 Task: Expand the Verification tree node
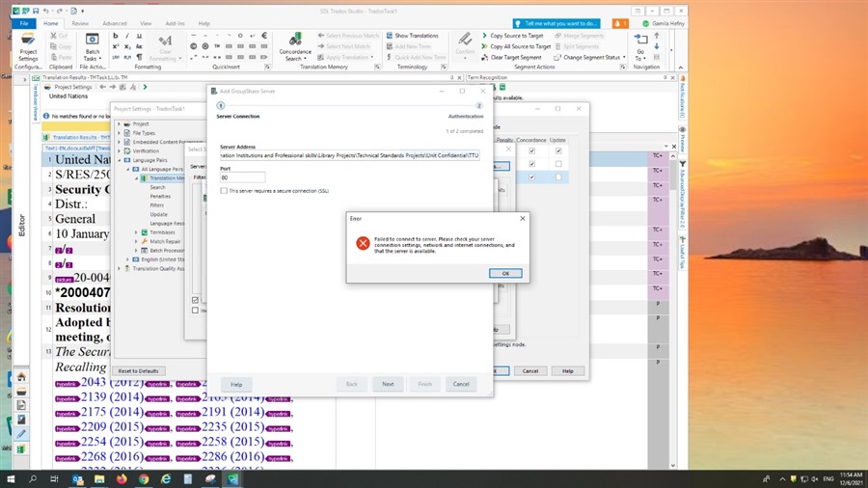tap(119, 150)
